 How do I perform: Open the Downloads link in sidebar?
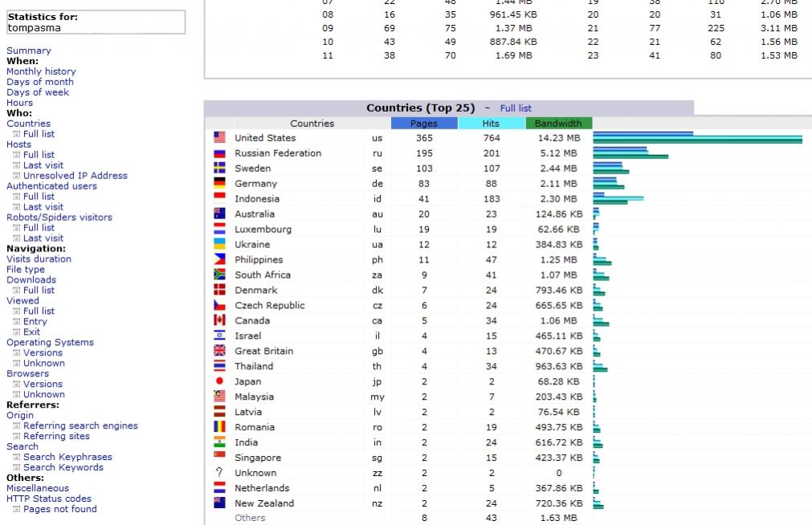(31, 279)
